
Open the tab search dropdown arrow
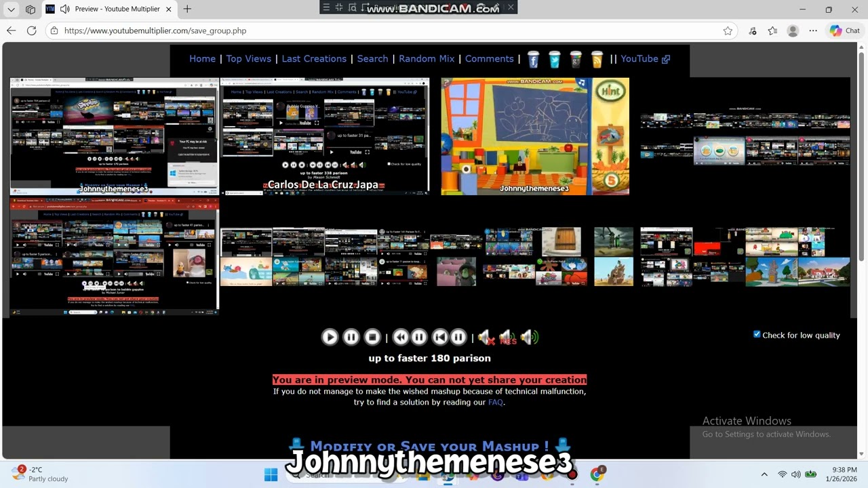pos(10,9)
